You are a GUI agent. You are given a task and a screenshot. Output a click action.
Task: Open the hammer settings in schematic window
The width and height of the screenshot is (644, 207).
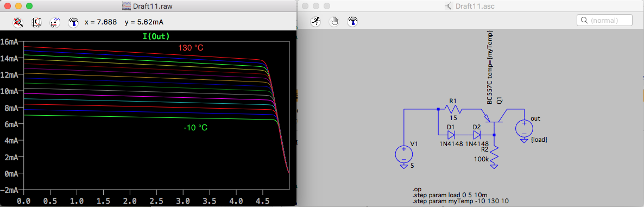352,22
